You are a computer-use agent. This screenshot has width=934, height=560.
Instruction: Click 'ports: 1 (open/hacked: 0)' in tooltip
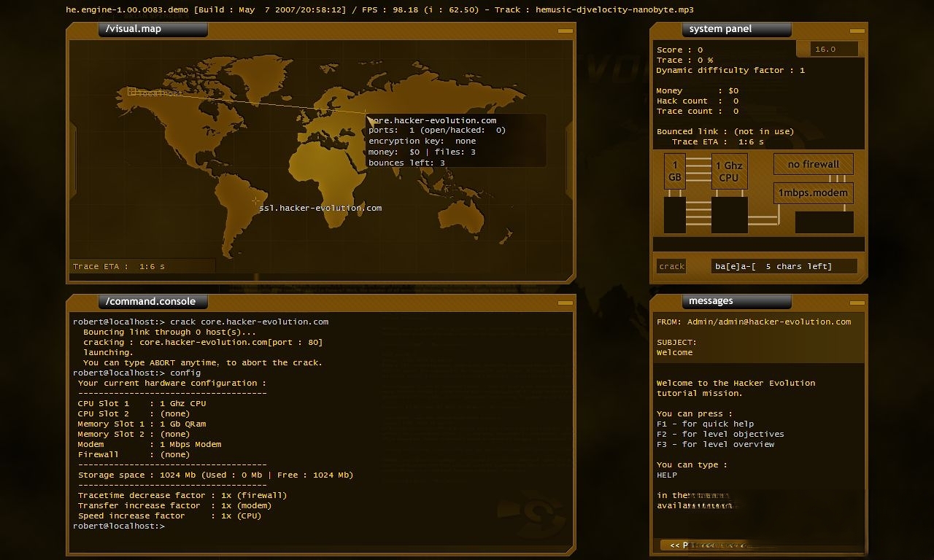tap(437, 131)
